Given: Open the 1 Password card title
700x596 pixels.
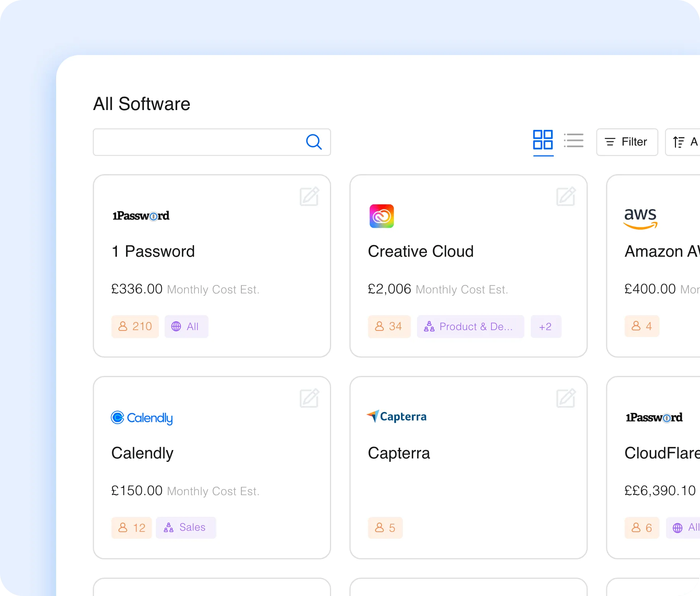Looking at the screenshot, I should 153,251.
